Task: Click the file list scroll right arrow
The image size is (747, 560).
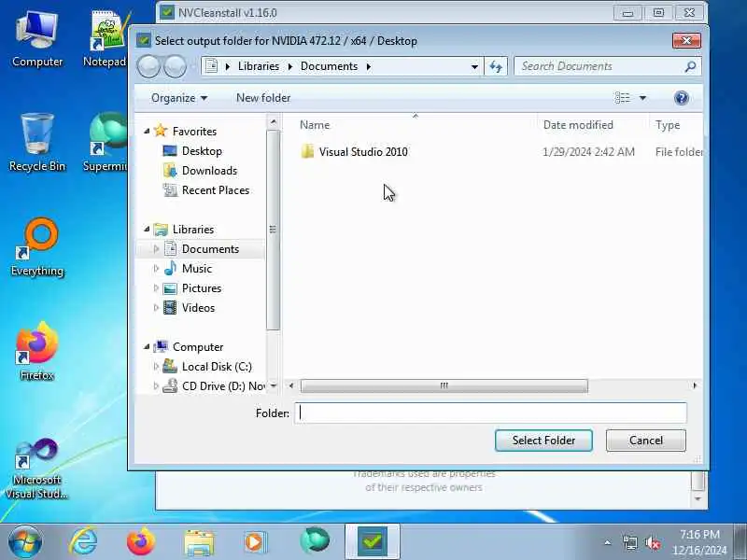Action: tap(695, 385)
